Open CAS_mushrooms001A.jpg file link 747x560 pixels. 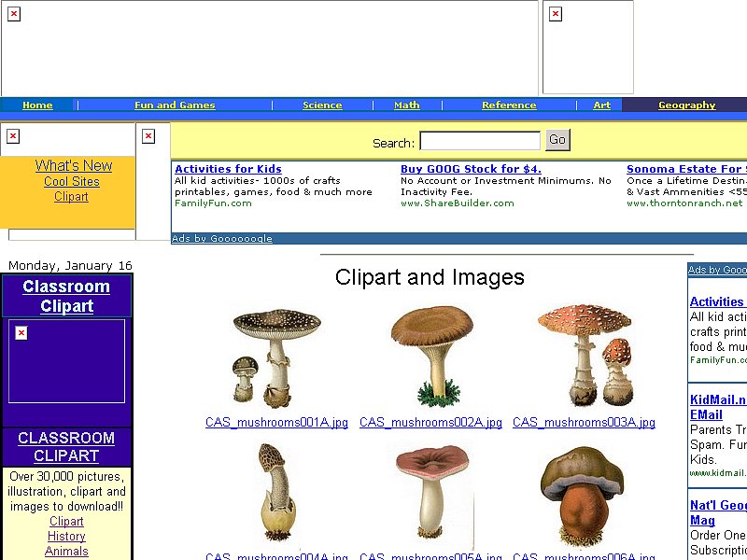click(x=276, y=423)
